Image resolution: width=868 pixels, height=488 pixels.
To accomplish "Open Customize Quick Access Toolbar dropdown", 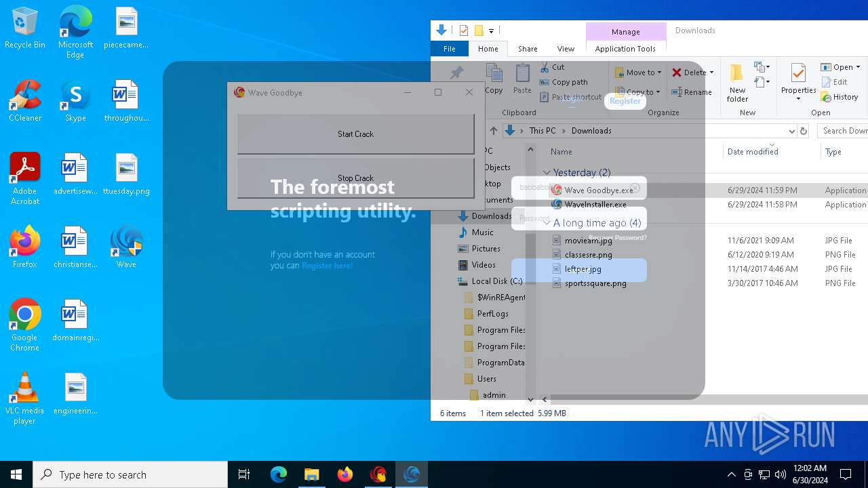I will [x=491, y=30].
